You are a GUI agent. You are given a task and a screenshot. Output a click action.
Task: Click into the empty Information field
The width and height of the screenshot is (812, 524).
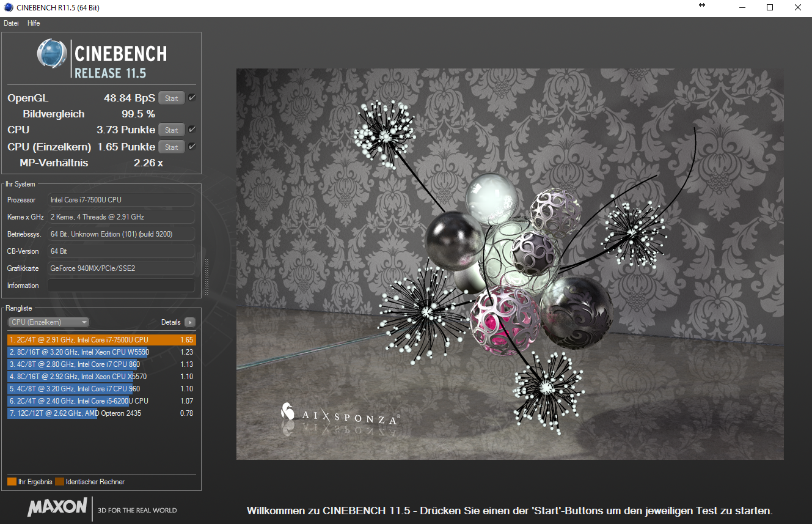pyautogui.click(x=121, y=286)
